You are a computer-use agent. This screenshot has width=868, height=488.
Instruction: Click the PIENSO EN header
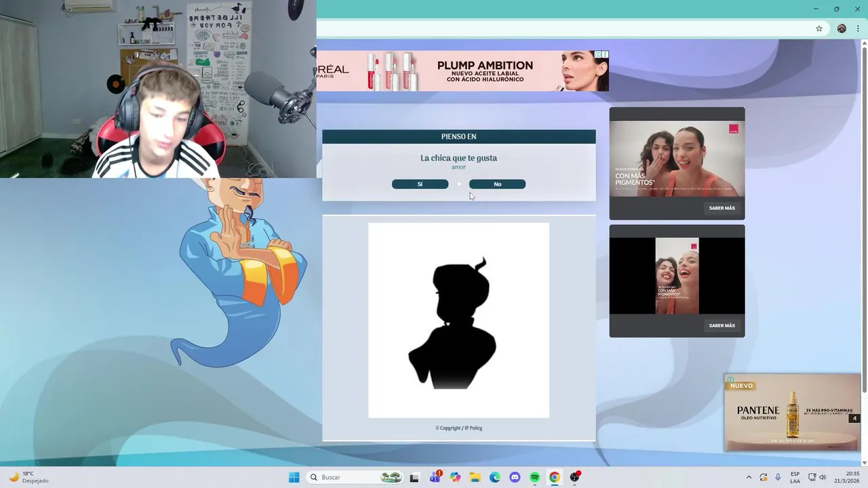click(x=458, y=136)
